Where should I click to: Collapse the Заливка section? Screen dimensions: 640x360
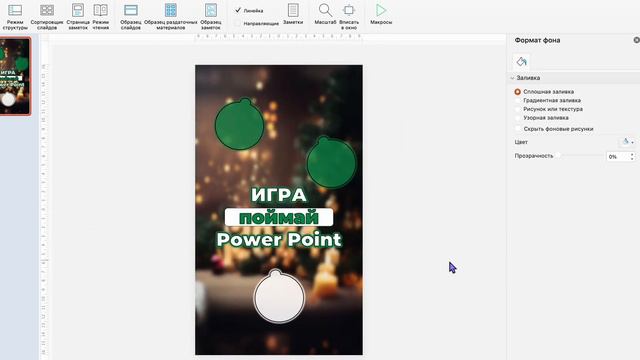pos(512,78)
